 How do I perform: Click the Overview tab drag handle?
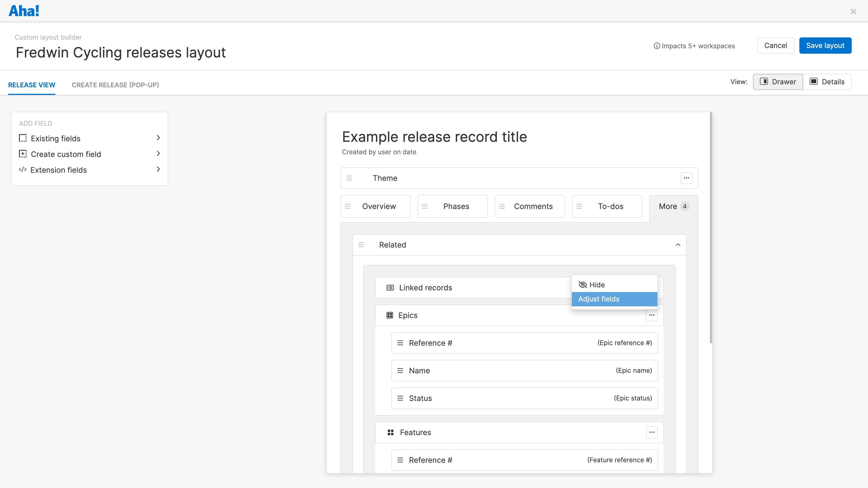(348, 206)
